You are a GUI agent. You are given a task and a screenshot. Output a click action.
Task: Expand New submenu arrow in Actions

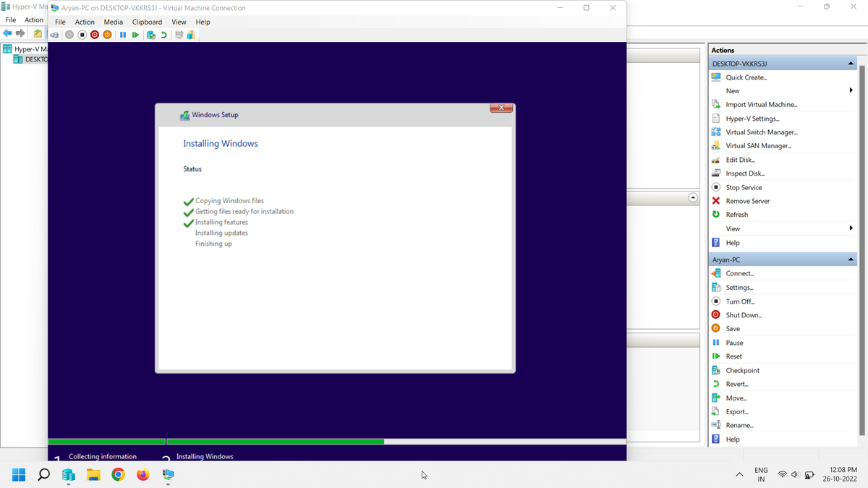click(851, 90)
